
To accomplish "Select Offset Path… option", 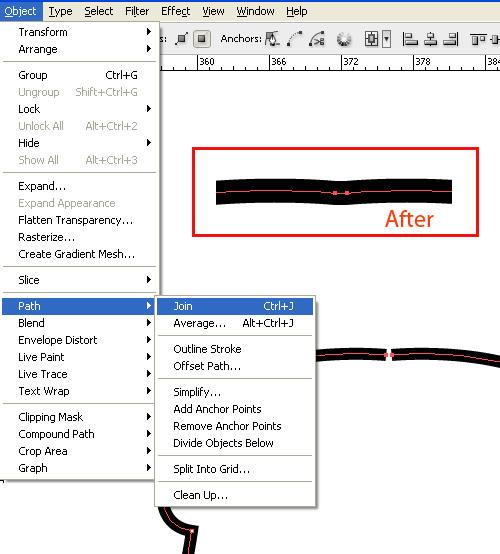I will [x=235, y=366].
